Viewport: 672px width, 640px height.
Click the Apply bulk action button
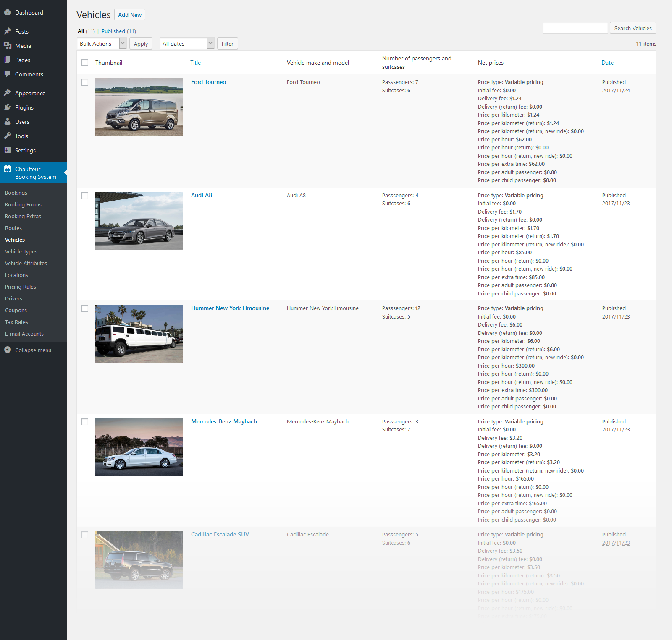pyautogui.click(x=141, y=44)
